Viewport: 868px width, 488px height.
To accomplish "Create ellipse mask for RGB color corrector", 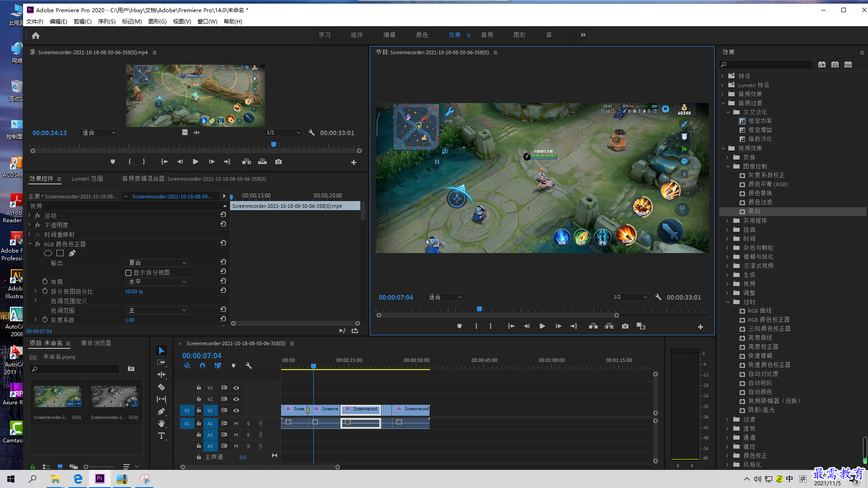I will 48,253.
